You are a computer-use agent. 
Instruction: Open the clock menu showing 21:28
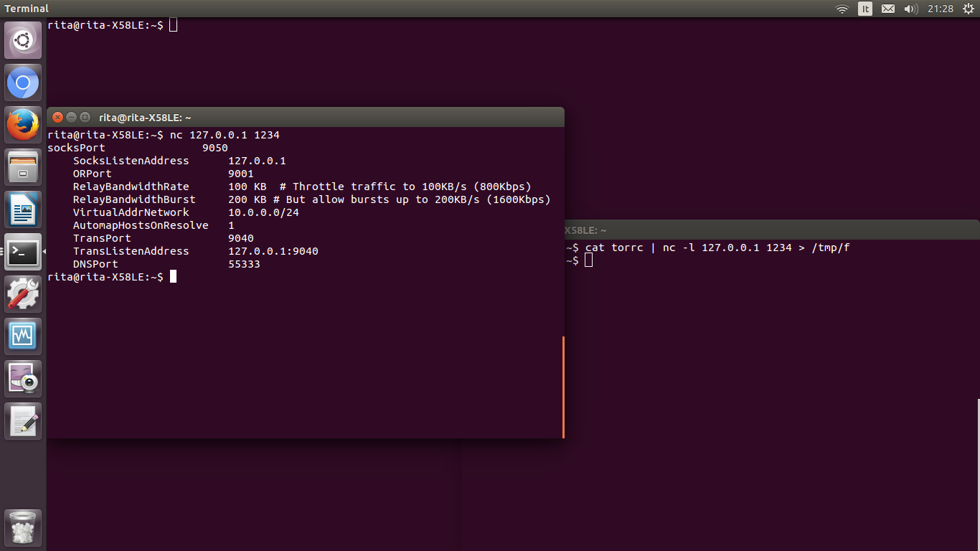(x=941, y=9)
